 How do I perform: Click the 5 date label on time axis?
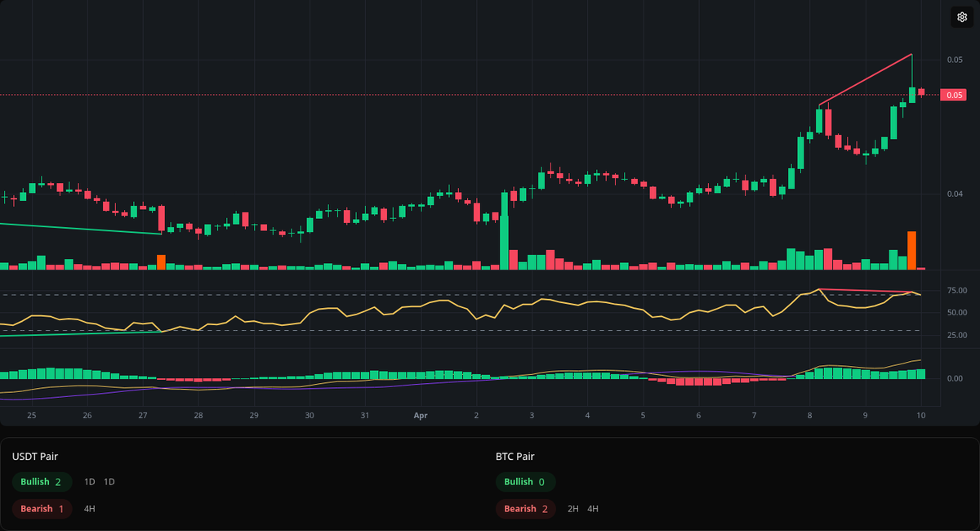pyautogui.click(x=643, y=416)
